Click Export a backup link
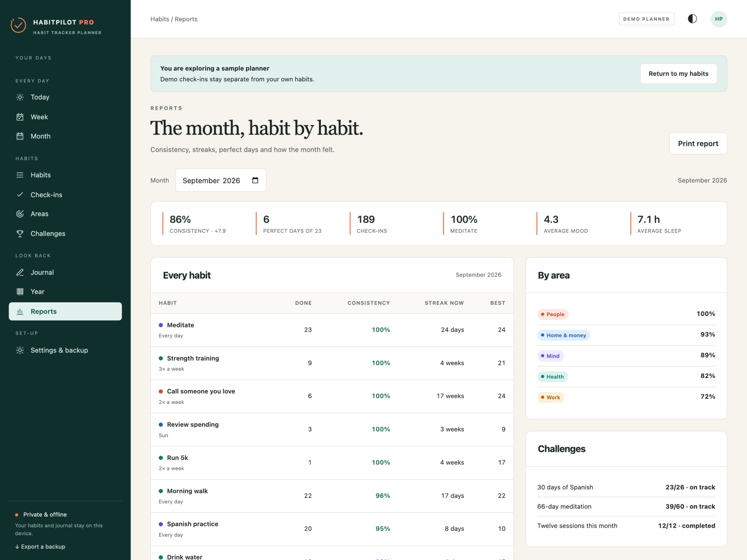This screenshot has width=747, height=560. (x=40, y=546)
